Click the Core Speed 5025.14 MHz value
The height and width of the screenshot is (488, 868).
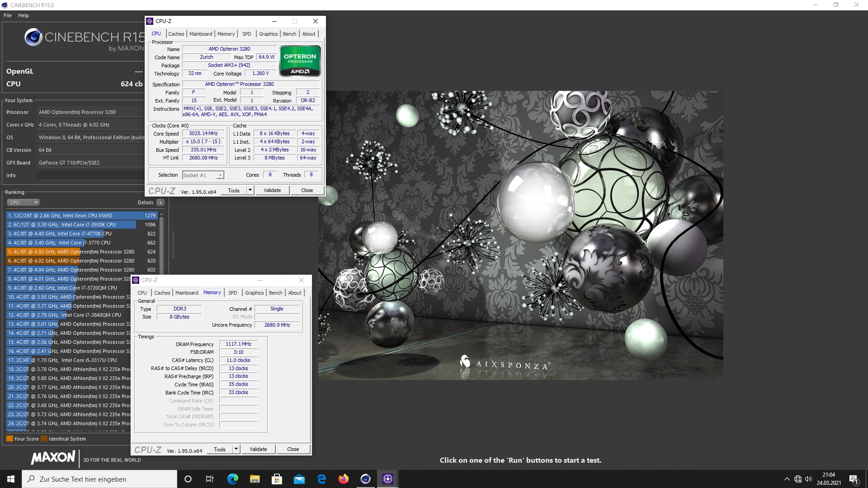point(203,134)
